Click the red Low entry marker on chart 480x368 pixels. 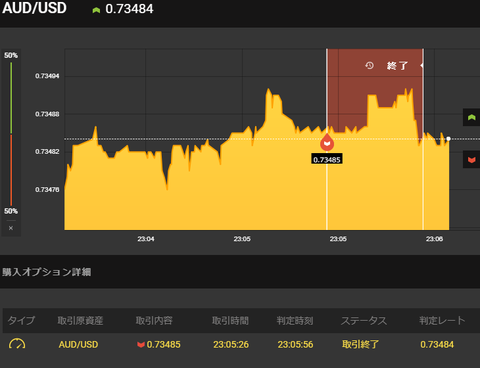coord(327,143)
